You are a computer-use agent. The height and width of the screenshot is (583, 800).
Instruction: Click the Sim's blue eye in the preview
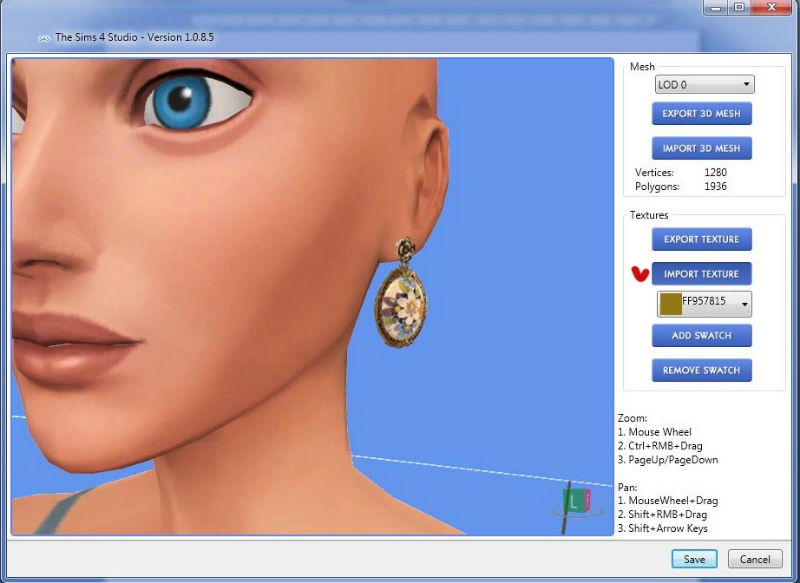186,98
